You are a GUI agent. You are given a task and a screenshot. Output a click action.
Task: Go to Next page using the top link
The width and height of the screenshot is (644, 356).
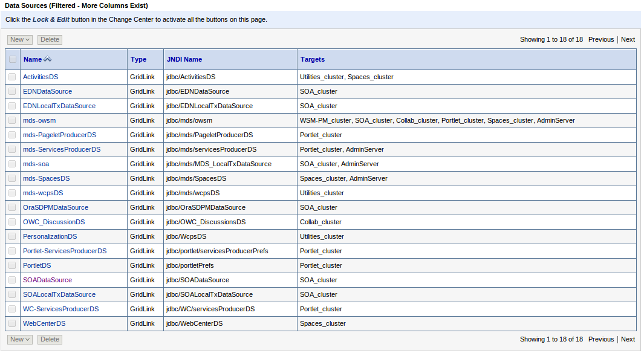pyautogui.click(x=628, y=39)
